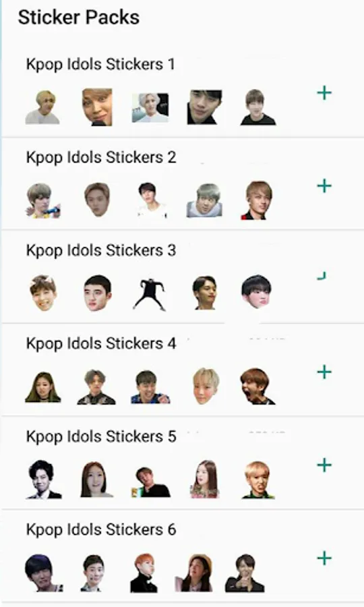Tap the long-haired woman sticker in Stickers 4
364x607 pixels.
(43, 387)
